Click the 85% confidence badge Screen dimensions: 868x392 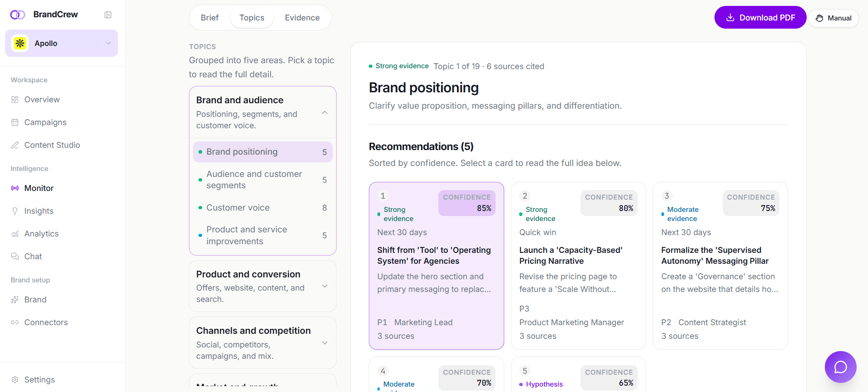click(x=466, y=203)
